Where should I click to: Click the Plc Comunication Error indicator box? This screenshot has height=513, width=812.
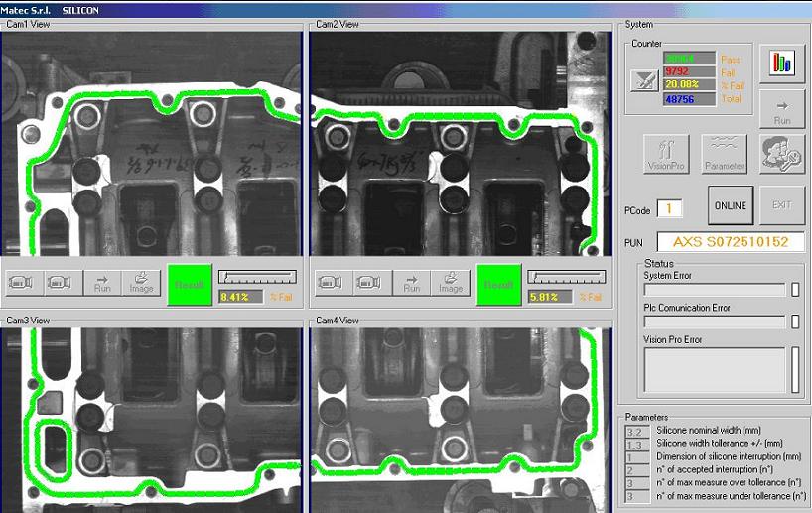pos(794,321)
